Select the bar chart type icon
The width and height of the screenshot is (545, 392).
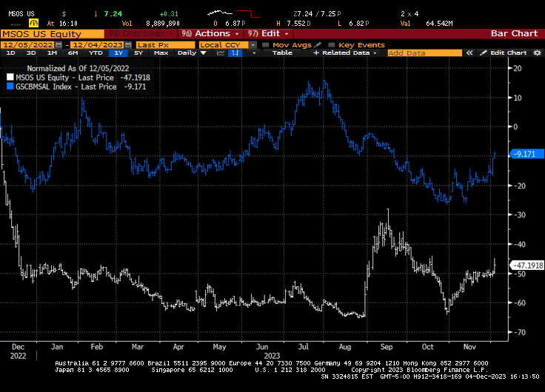point(235,53)
